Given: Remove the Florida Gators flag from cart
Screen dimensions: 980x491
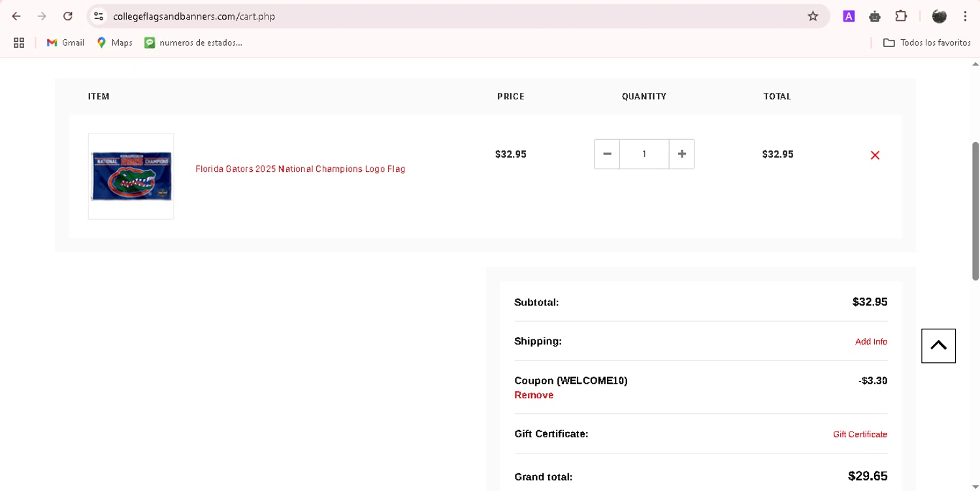Looking at the screenshot, I should (x=875, y=155).
